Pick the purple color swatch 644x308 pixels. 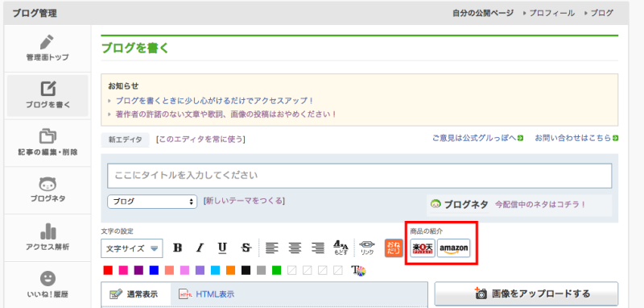[x=138, y=270]
